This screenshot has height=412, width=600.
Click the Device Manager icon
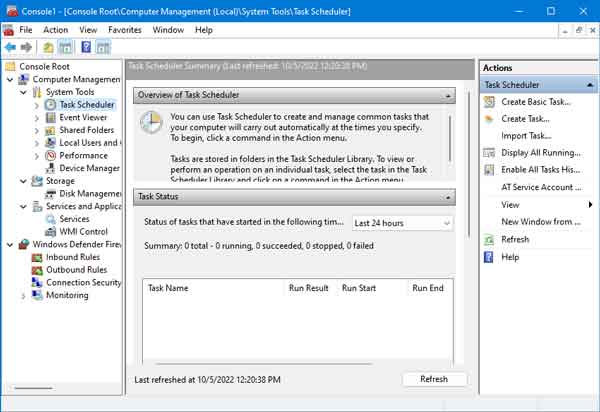point(50,168)
